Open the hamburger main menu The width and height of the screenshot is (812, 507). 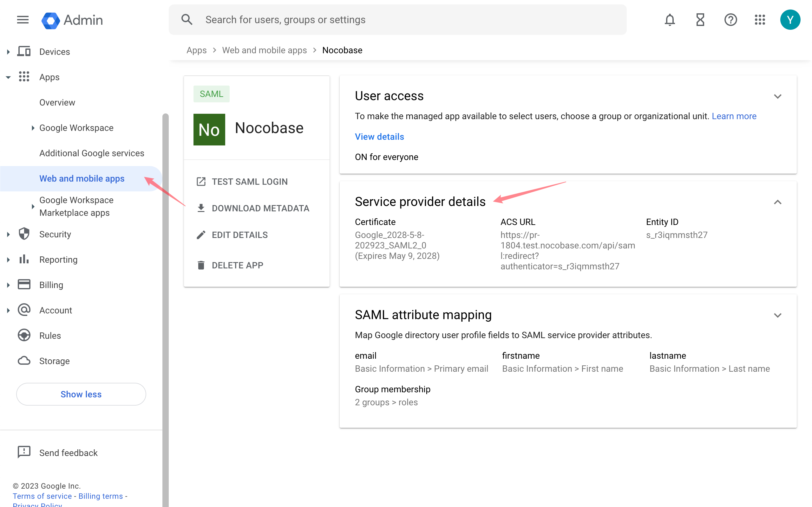(x=23, y=20)
